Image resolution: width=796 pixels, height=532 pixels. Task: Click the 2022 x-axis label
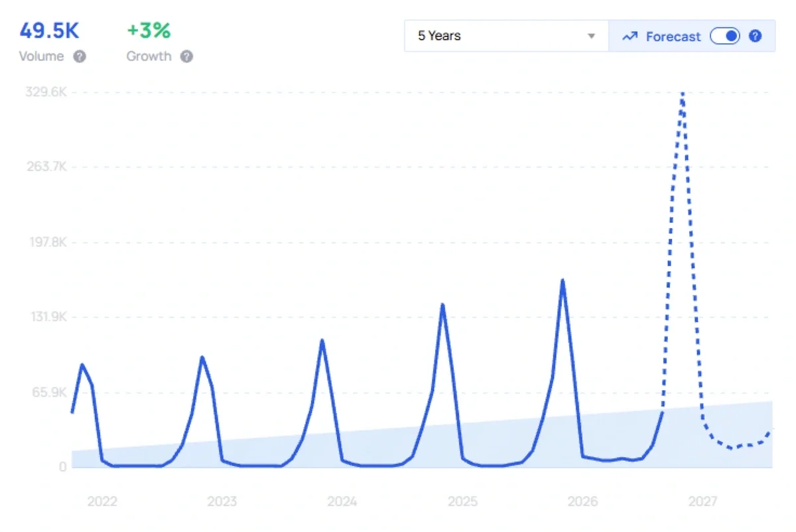102,501
